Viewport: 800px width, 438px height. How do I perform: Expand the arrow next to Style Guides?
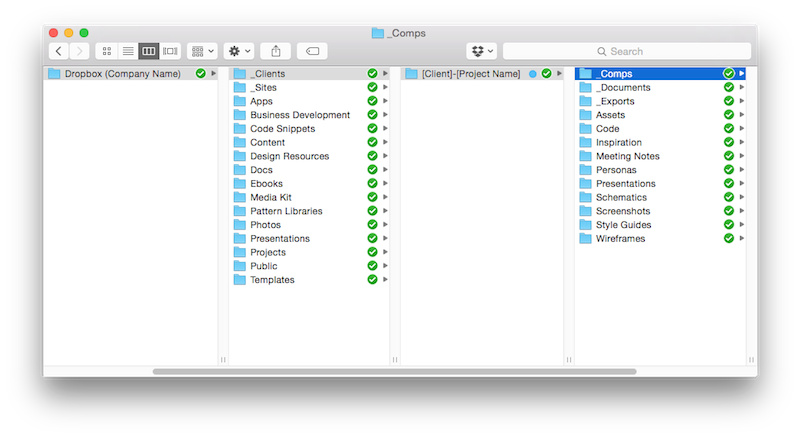point(741,225)
